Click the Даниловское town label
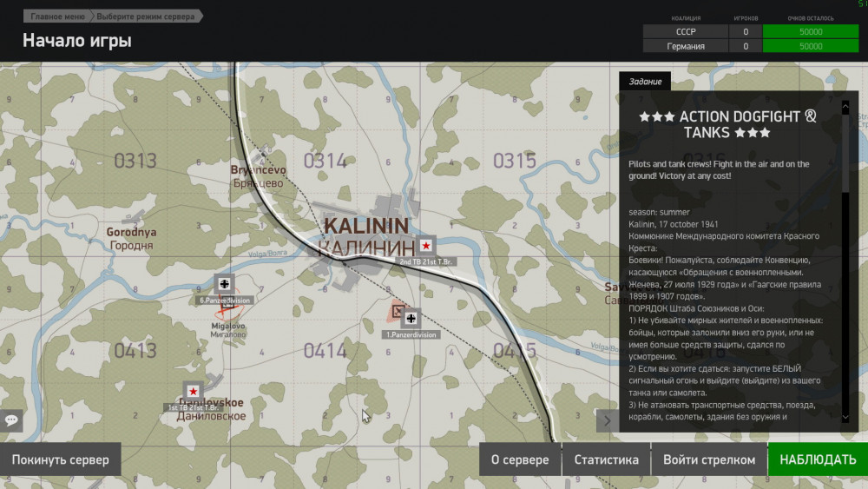This screenshot has height=489, width=868. click(x=211, y=416)
